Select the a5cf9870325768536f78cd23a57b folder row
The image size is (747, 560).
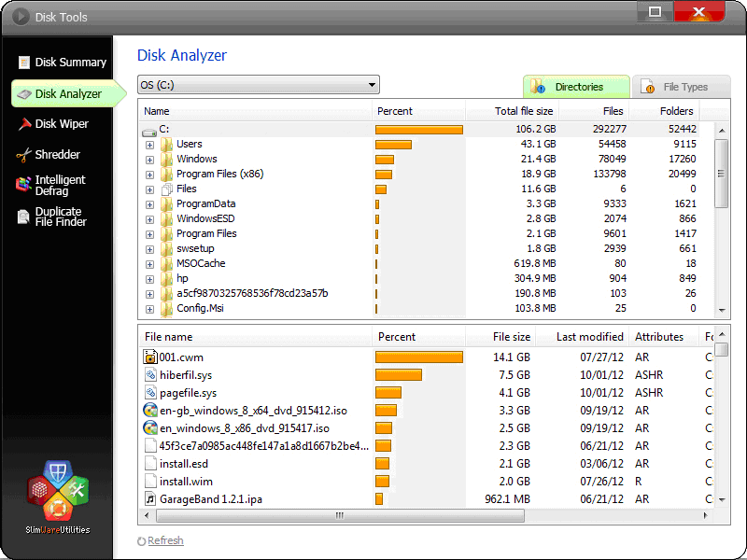(420, 293)
